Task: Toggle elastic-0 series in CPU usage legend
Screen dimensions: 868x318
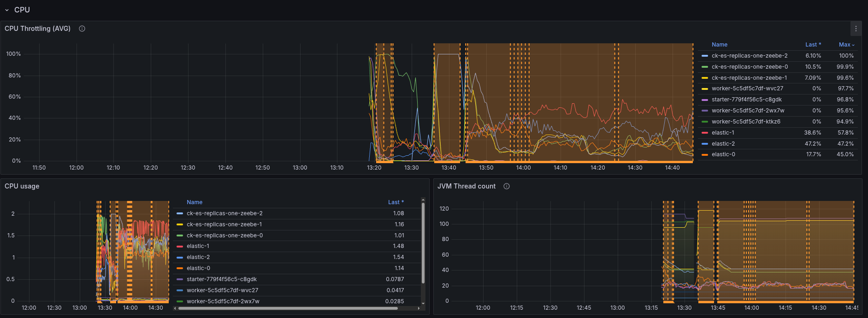Action: pyautogui.click(x=198, y=268)
